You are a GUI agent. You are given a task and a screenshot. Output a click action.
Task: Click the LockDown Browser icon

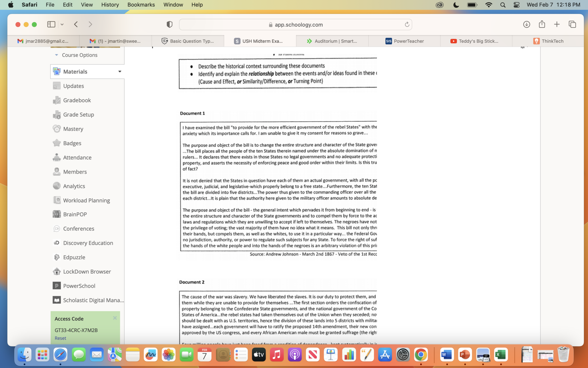[x=57, y=271]
